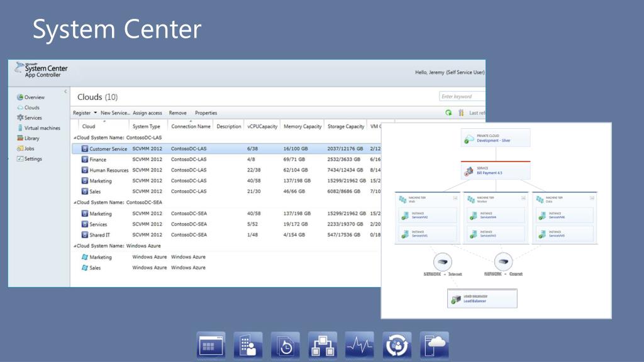The height and width of the screenshot is (362, 644).
Task: Open Library in the sidebar
Action: (x=28, y=138)
